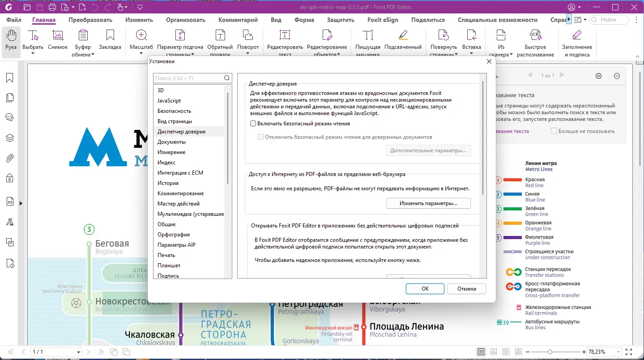The width and height of the screenshot is (644, 360).
Task: Expand the Вставка insert dropdown
Action: tap(472, 53)
